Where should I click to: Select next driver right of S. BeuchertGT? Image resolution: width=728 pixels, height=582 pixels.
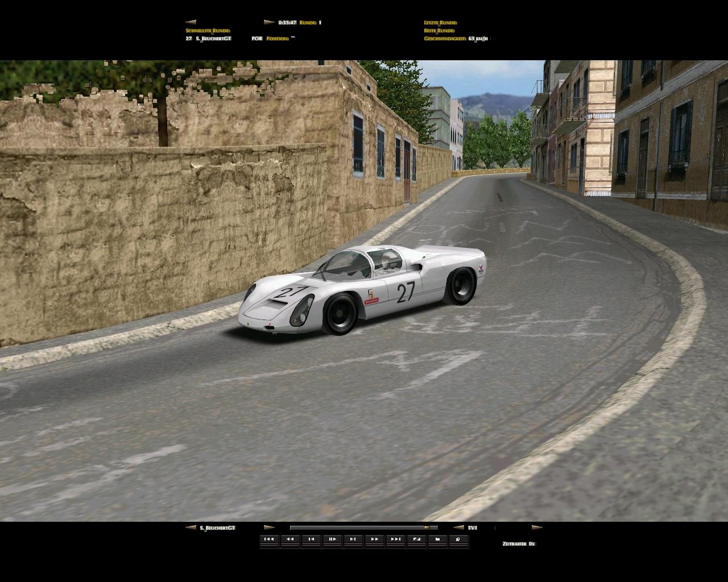coord(269,527)
